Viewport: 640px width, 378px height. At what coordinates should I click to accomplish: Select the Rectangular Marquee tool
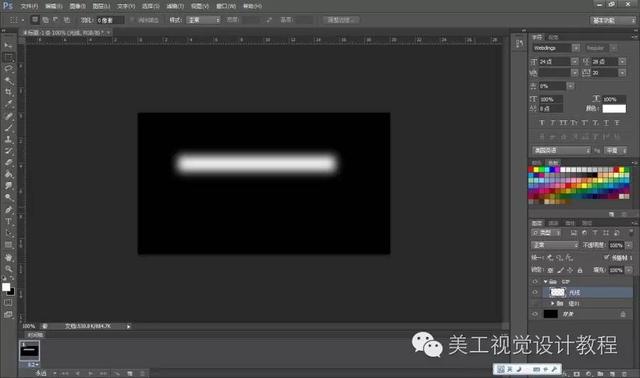[8, 57]
